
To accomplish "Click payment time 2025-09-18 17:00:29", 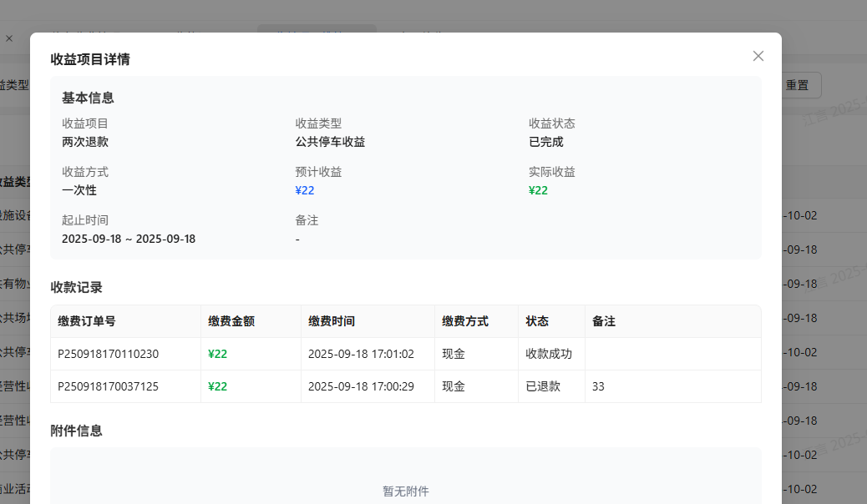I will click(x=361, y=386).
